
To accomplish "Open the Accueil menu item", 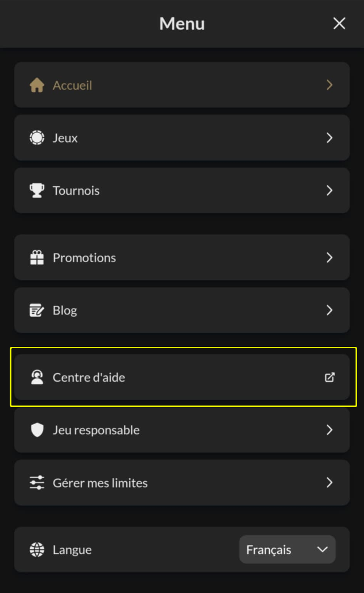I will (182, 85).
